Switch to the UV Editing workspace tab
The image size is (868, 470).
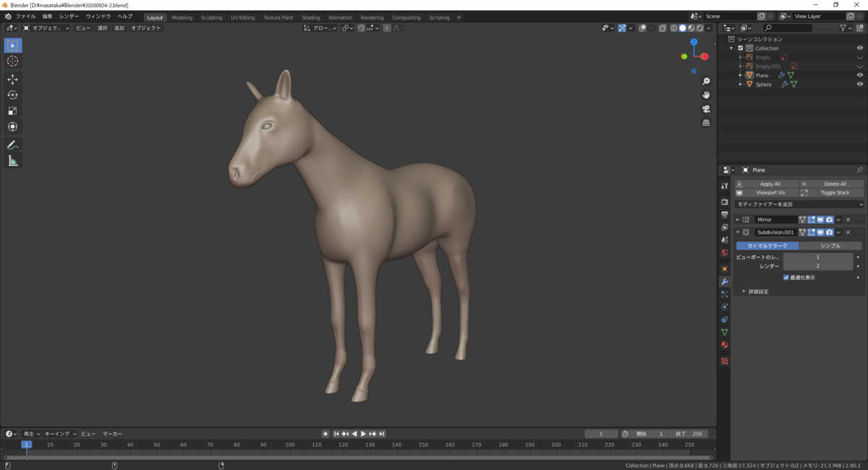pyautogui.click(x=243, y=17)
